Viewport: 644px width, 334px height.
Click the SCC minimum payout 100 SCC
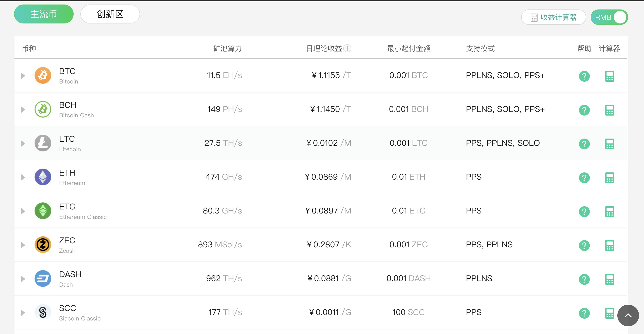(408, 312)
